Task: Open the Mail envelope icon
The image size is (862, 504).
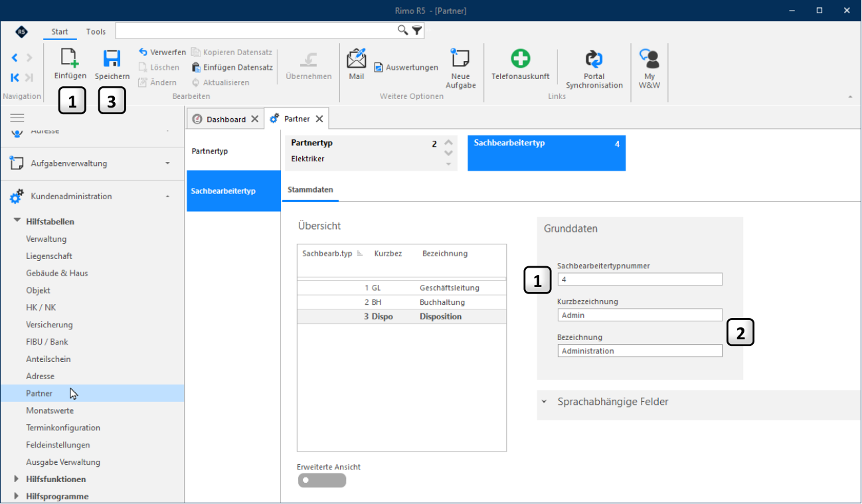Action: (357, 58)
